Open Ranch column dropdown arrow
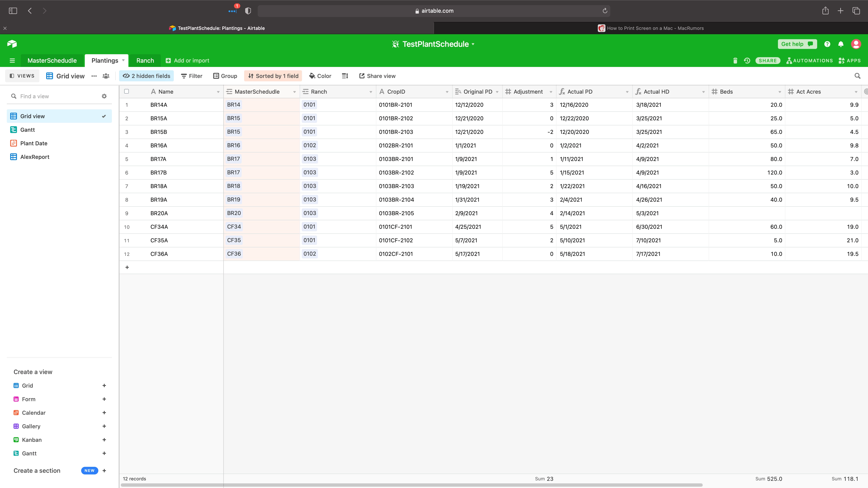This screenshot has height=488, width=868. [x=371, y=92]
